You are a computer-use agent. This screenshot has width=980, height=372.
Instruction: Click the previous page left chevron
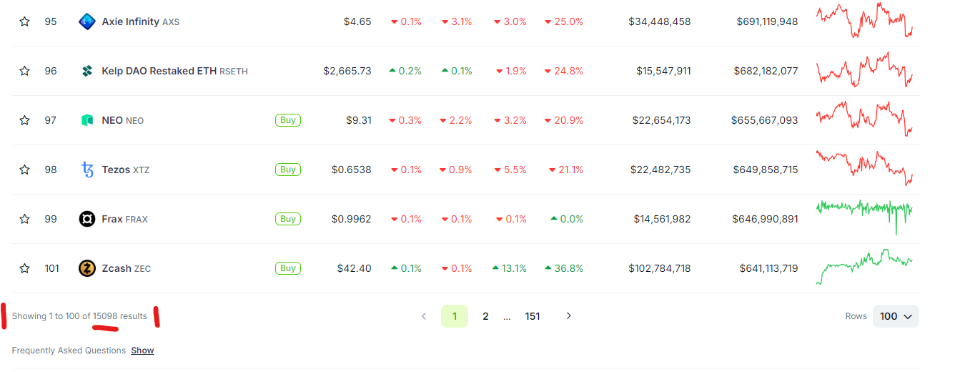pyautogui.click(x=423, y=316)
